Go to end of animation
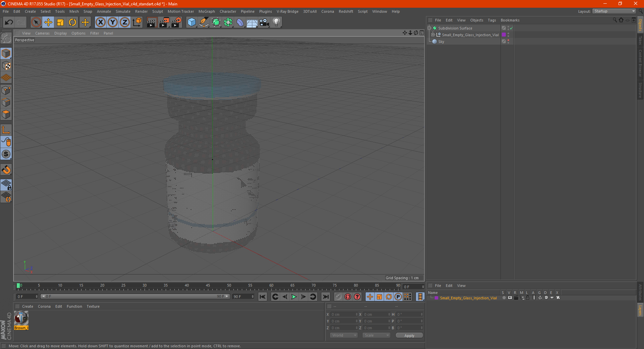Screen dimensions: 644x349 (x=325, y=297)
